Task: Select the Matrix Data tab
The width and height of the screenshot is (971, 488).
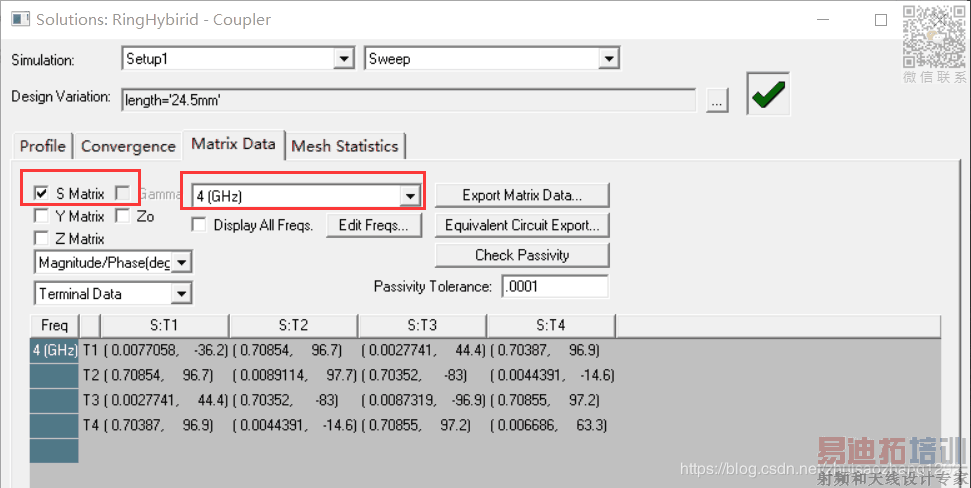Action: [233, 144]
